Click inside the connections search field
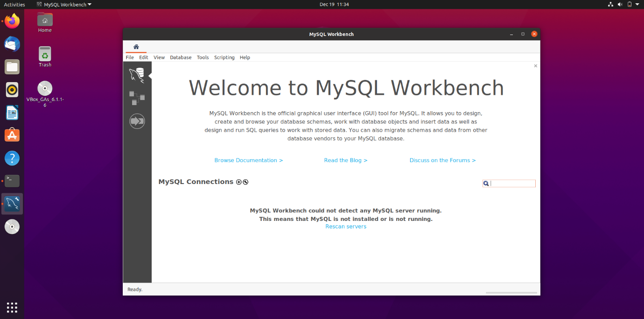This screenshot has width=644, height=319. point(511,183)
